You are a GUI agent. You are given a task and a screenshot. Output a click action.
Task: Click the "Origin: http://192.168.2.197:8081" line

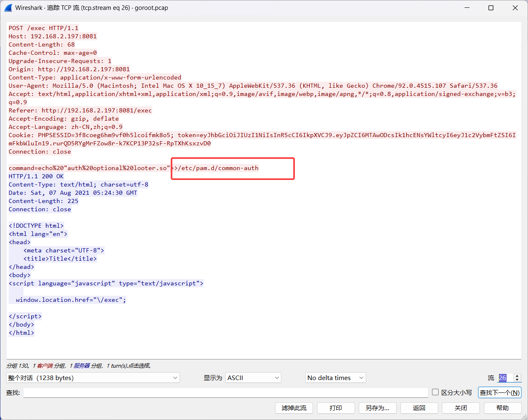click(x=69, y=69)
